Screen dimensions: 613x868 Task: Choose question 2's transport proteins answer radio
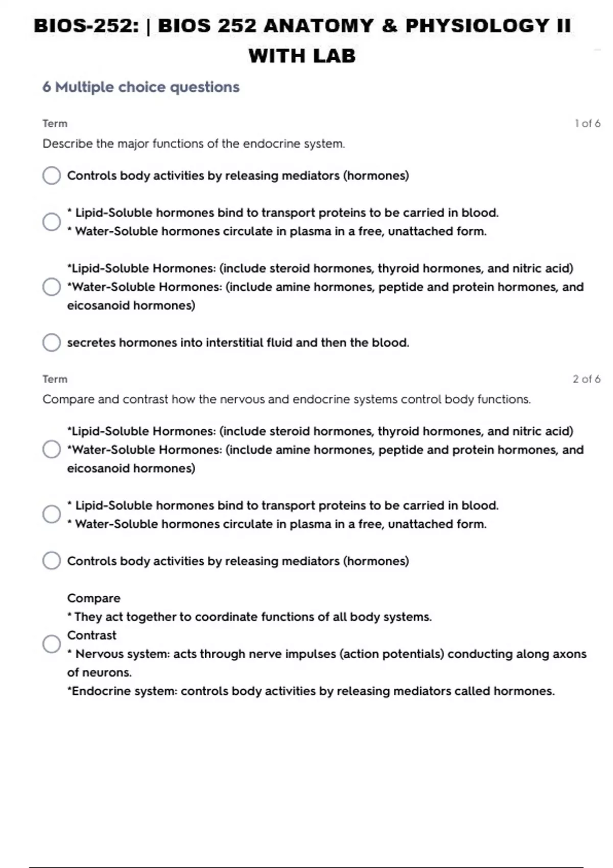pyautogui.click(x=52, y=514)
